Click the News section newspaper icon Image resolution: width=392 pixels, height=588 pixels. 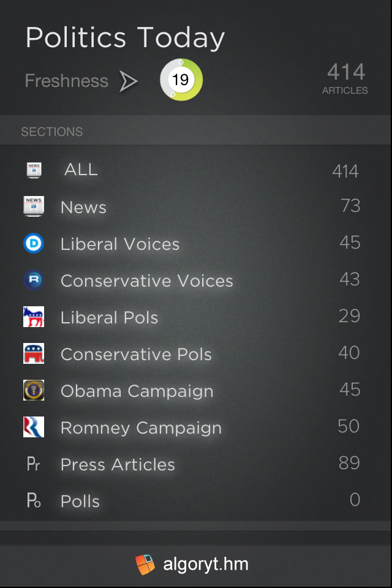click(x=34, y=206)
